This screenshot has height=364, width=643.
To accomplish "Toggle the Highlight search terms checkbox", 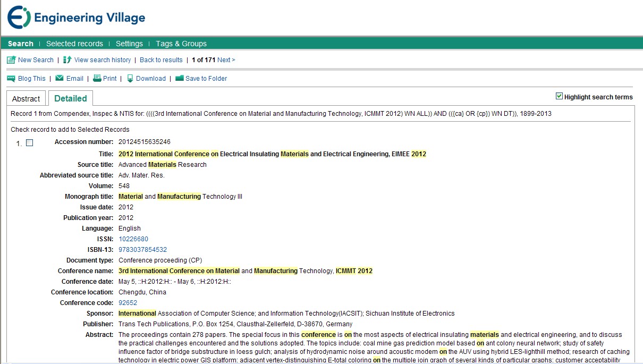I will pyautogui.click(x=559, y=96).
